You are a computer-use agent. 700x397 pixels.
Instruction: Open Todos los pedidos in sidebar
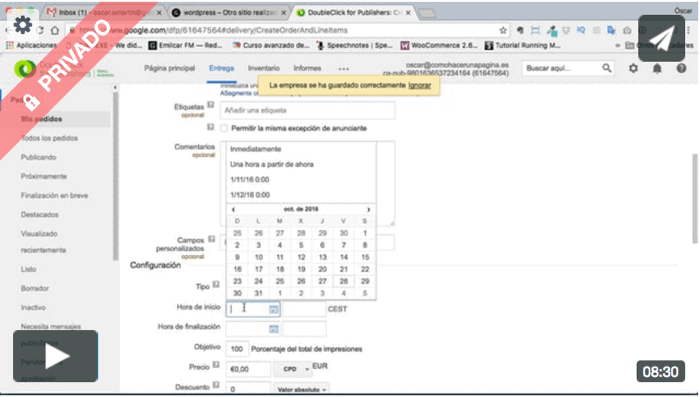coord(49,138)
